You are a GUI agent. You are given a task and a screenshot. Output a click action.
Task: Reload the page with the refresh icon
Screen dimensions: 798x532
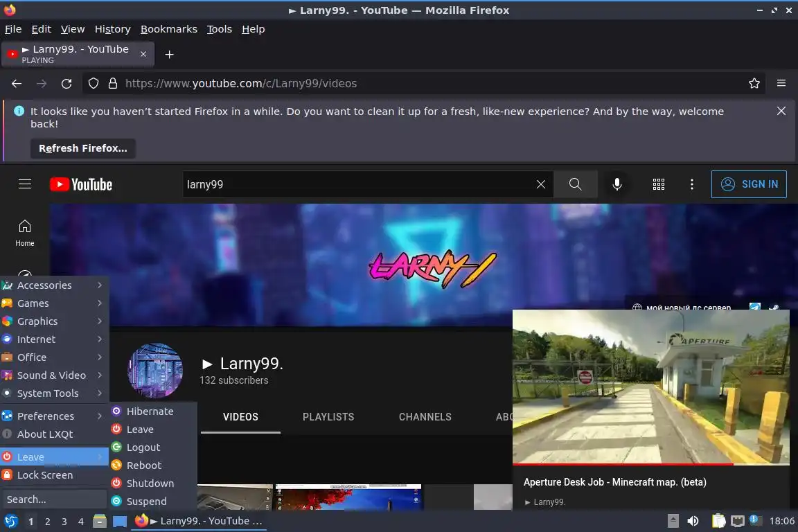(66, 84)
